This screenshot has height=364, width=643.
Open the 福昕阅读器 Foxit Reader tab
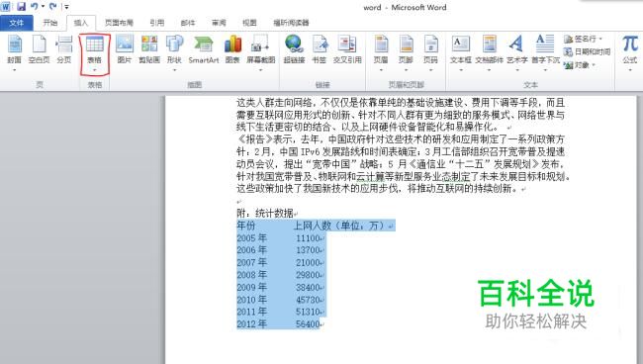(x=291, y=23)
